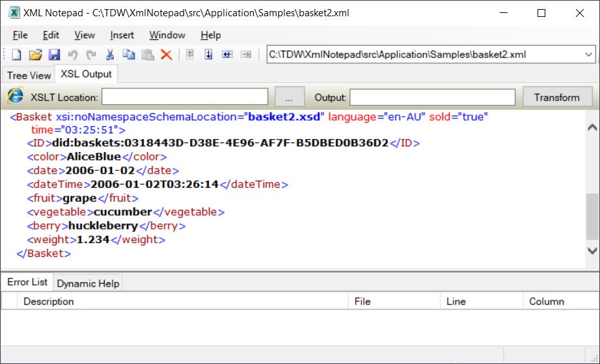
Task: Click the basket2.xsd schema link
Action: (x=284, y=116)
